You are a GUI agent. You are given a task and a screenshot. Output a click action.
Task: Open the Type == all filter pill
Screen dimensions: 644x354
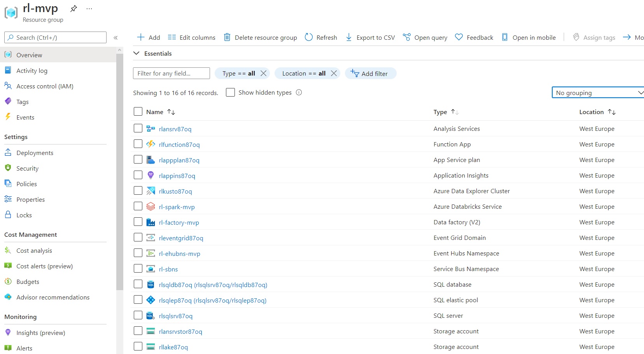coord(239,73)
